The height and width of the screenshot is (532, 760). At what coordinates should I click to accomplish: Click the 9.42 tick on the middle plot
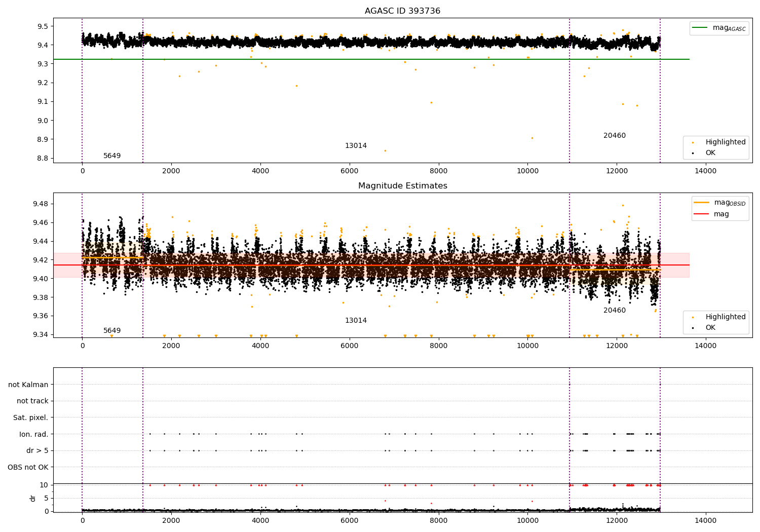tap(41, 260)
